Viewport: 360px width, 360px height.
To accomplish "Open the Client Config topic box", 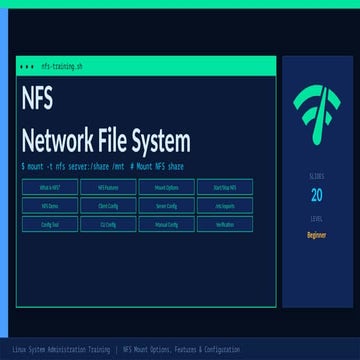I will coord(108,206).
